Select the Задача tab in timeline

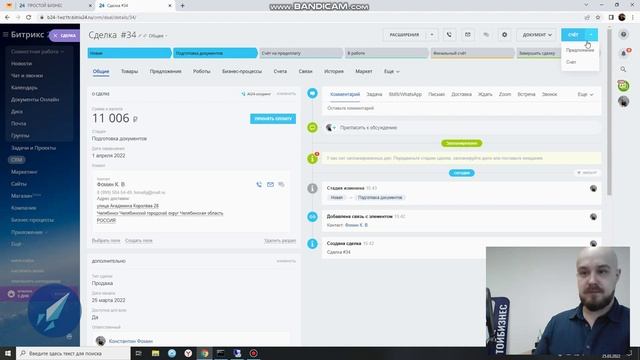click(374, 94)
